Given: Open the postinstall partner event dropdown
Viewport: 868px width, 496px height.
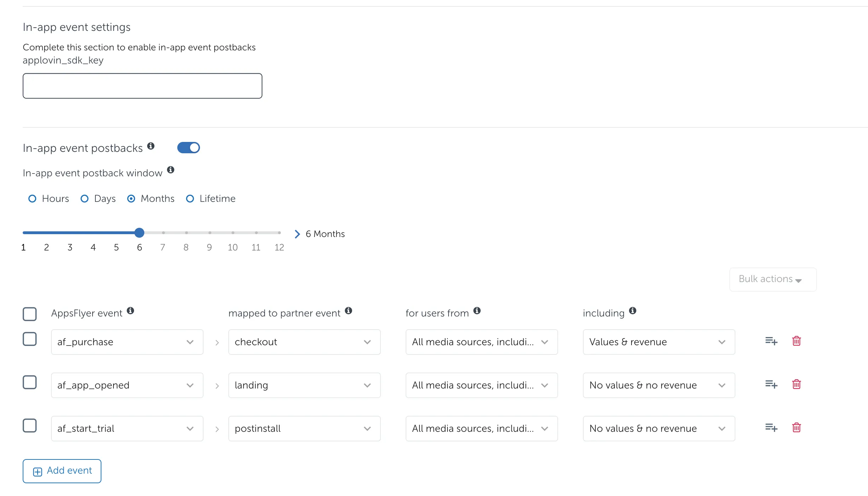Looking at the screenshot, I should pyautogui.click(x=305, y=429).
